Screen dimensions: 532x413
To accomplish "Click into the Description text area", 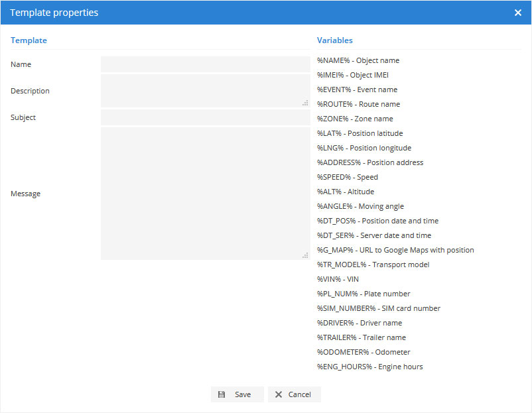I will pos(205,91).
